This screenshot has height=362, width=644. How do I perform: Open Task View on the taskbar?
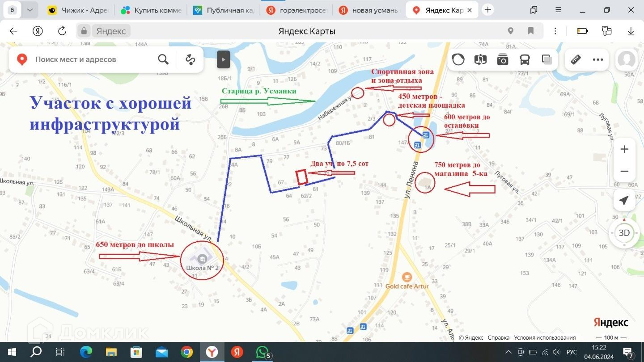[x=60, y=352]
